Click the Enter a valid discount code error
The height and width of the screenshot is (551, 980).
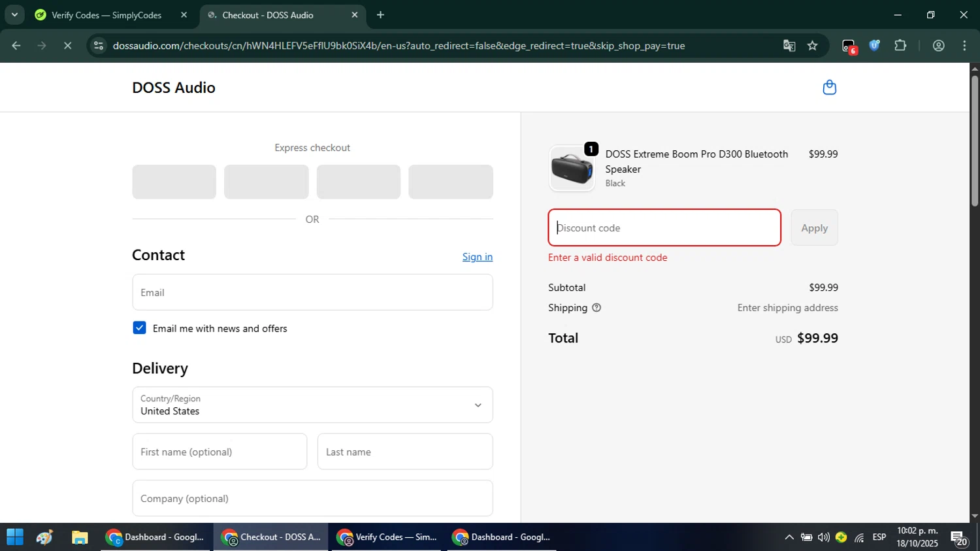pos(608,258)
